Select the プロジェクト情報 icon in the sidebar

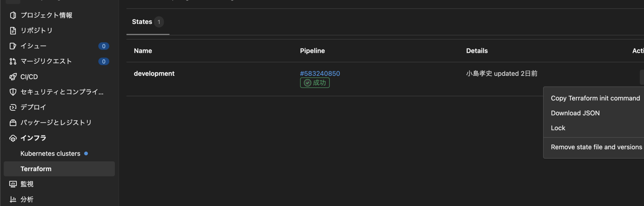[x=13, y=15]
